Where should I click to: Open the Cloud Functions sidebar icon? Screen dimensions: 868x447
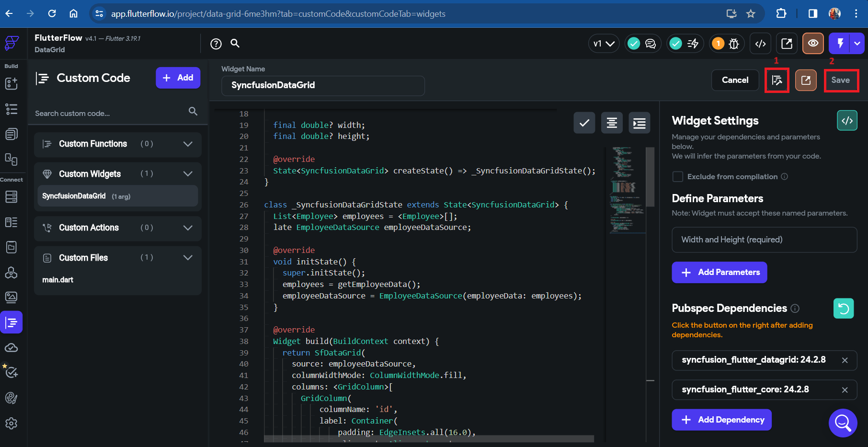(x=11, y=348)
